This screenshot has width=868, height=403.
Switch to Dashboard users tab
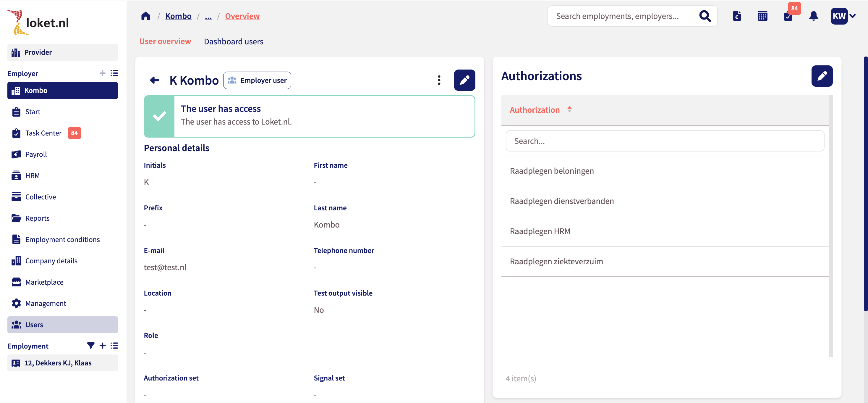pyautogui.click(x=234, y=41)
